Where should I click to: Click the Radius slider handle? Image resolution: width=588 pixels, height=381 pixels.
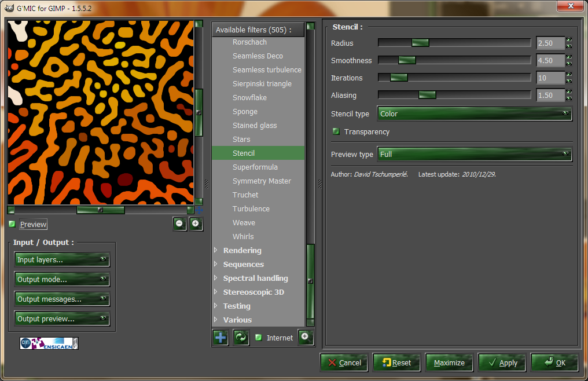point(420,43)
